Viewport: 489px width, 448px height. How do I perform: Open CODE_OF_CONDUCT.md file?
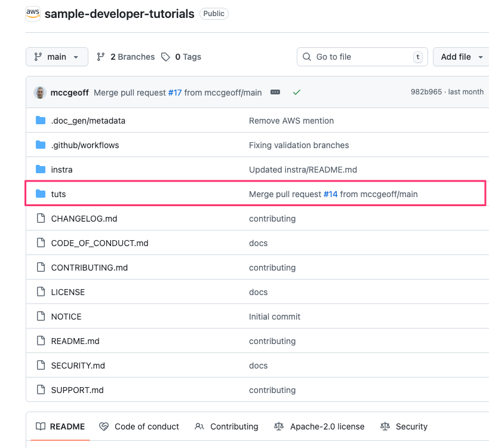coord(100,243)
